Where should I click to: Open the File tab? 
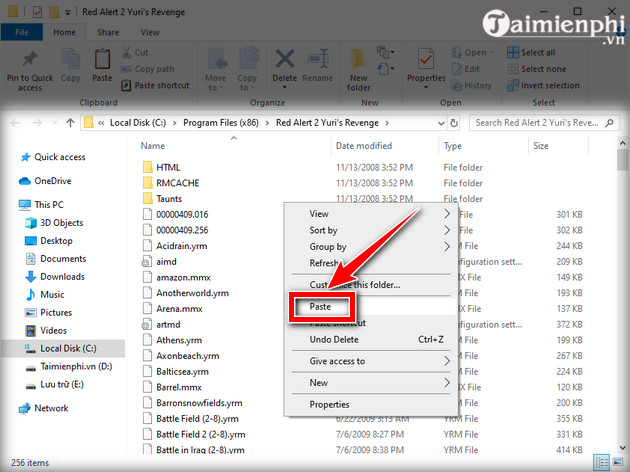[x=22, y=32]
